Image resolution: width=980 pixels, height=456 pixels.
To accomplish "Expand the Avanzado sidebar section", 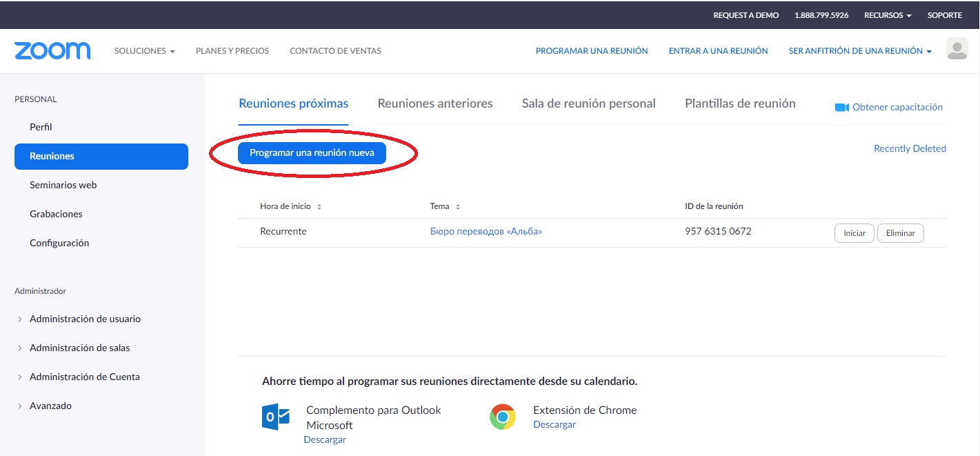I will pos(50,406).
